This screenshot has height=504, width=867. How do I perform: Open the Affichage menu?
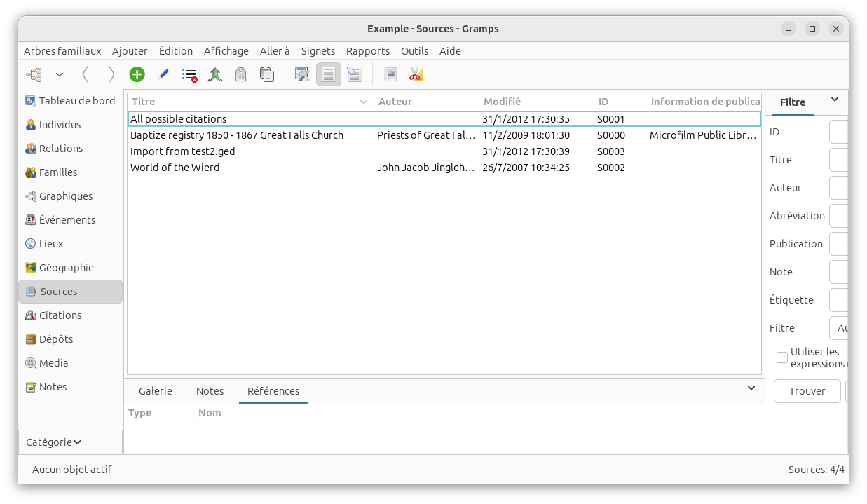click(226, 51)
